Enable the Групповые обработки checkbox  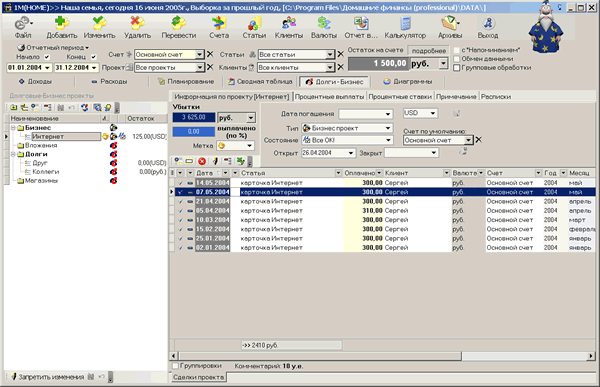(x=457, y=68)
